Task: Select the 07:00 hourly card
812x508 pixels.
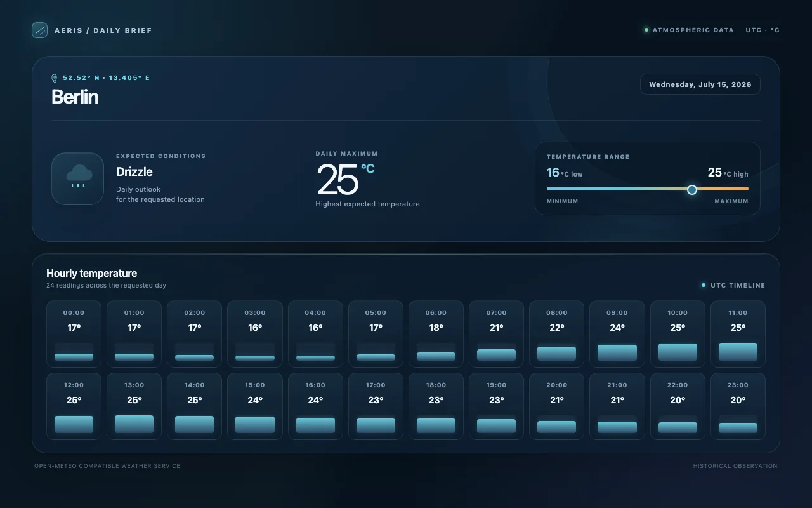Action: pyautogui.click(x=497, y=334)
